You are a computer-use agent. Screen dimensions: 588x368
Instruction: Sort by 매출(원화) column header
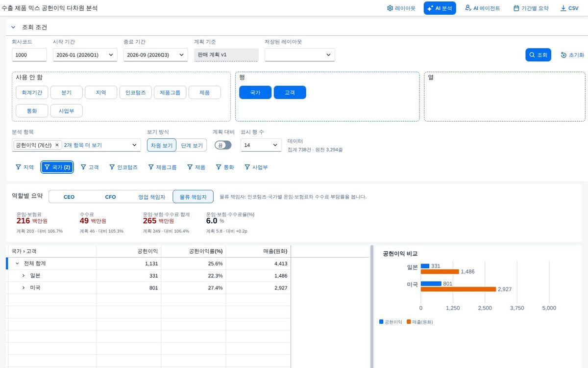(x=258, y=251)
